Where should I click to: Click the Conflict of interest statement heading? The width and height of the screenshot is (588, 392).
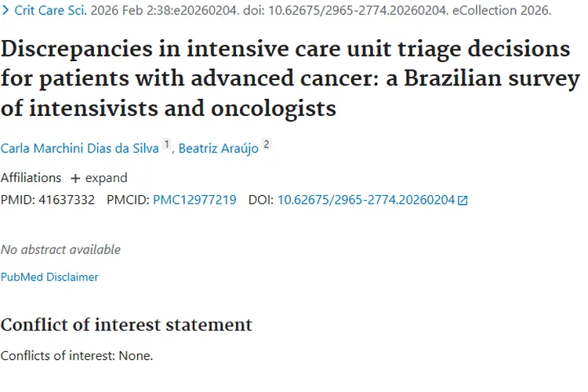[126, 325]
